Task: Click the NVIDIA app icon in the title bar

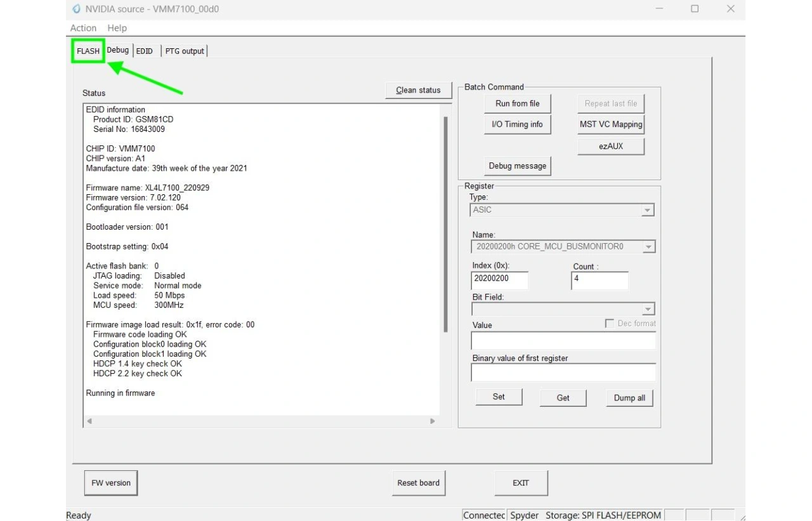Action: [76, 9]
